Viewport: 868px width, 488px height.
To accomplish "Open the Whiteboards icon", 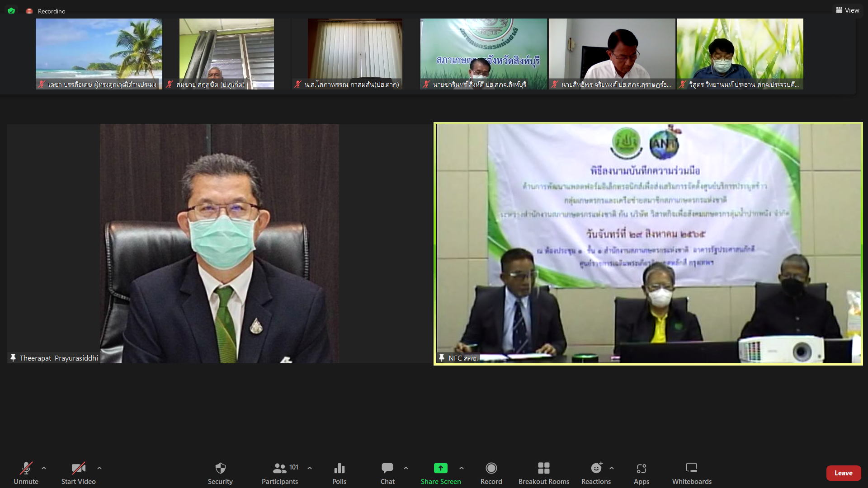I will click(x=692, y=468).
